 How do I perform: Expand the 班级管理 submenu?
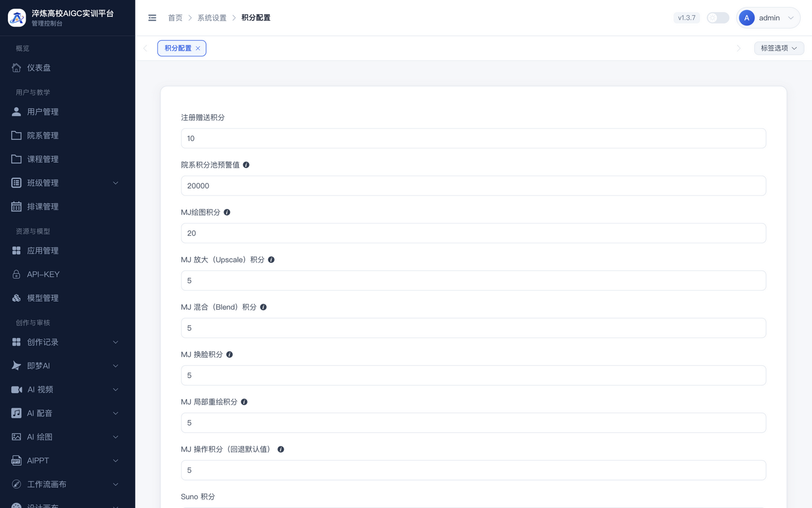click(x=116, y=183)
